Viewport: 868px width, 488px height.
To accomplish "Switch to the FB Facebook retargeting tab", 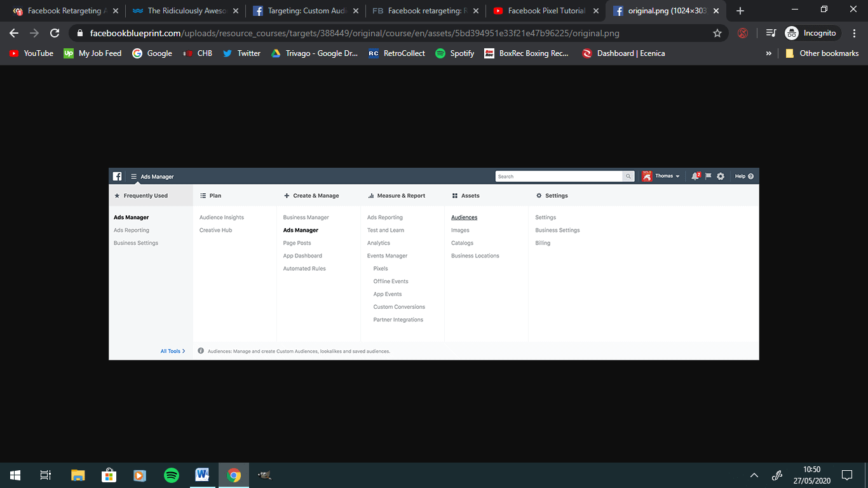I will pos(426,11).
